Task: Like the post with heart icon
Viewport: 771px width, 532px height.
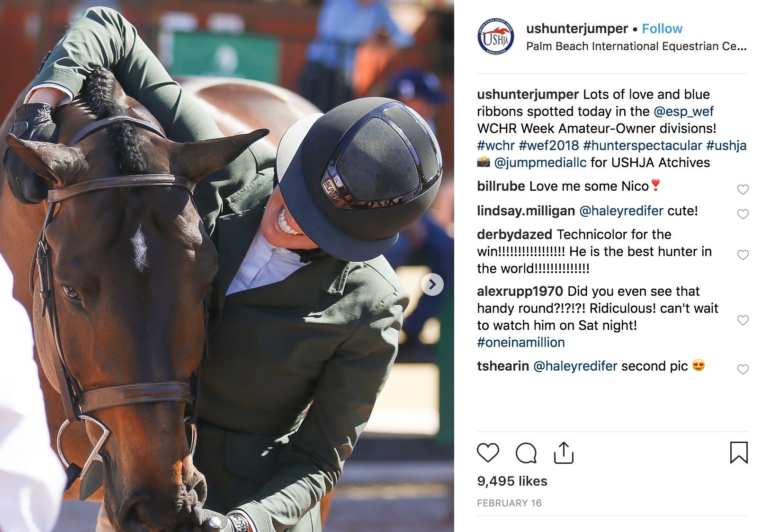Action: pyautogui.click(x=488, y=453)
